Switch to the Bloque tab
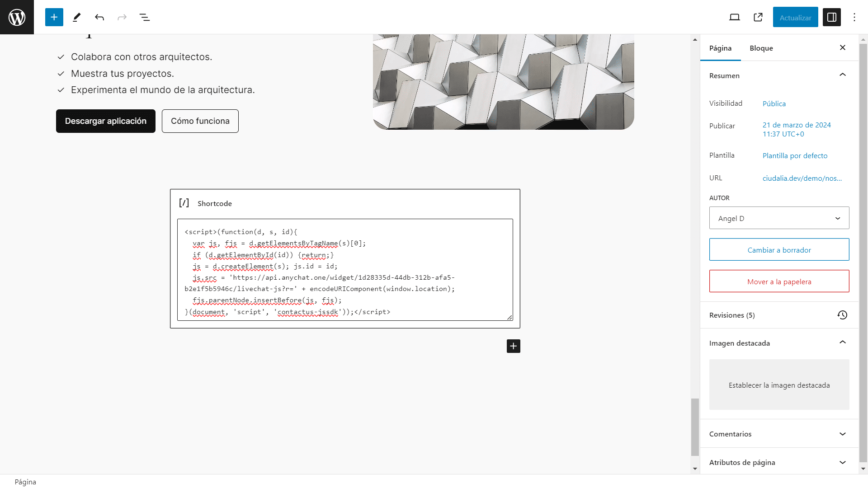The image size is (868, 488). click(761, 48)
